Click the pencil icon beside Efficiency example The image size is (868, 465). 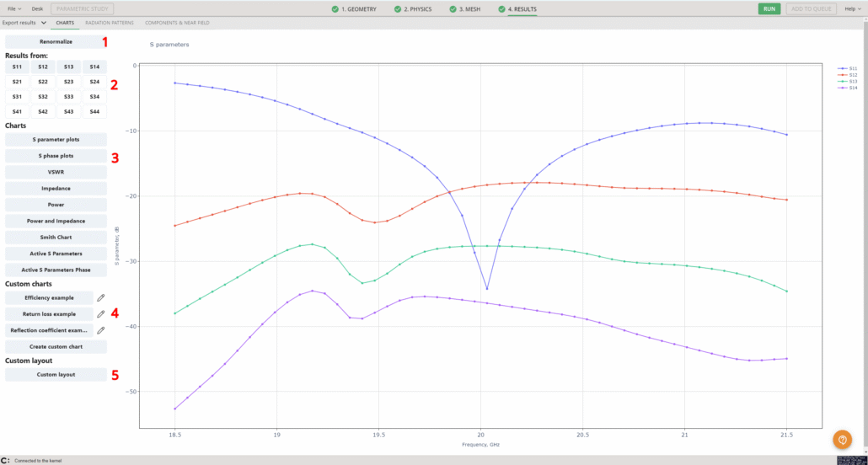[x=100, y=297]
